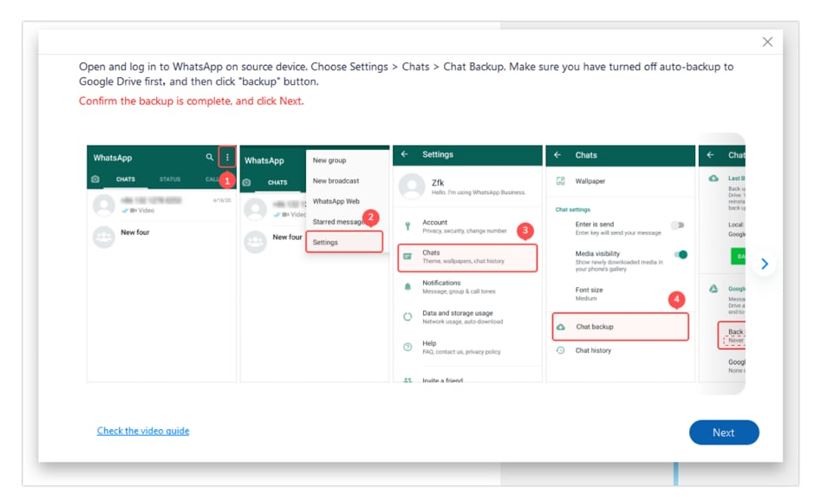
Task: Open the New four group chat in first screen
Action: [162, 236]
